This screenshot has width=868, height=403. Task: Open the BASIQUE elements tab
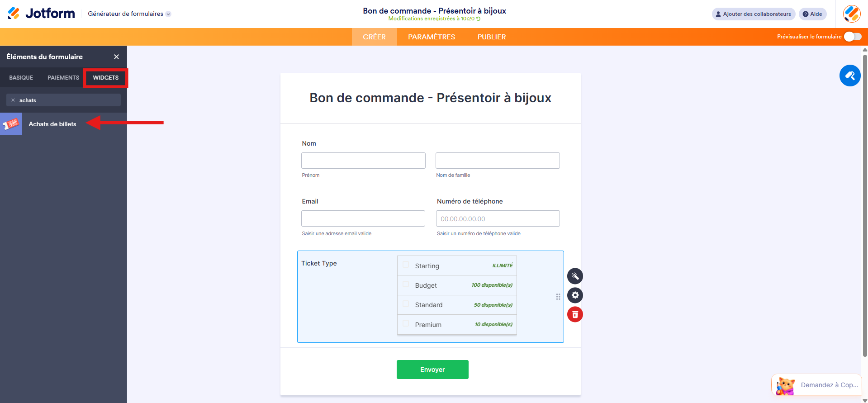21,78
